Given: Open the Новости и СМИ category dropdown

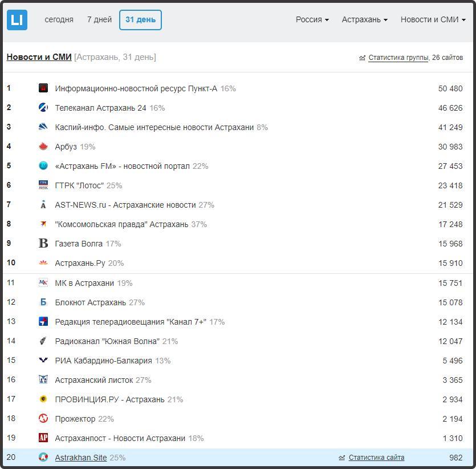Looking at the screenshot, I should click(x=433, y=20).
